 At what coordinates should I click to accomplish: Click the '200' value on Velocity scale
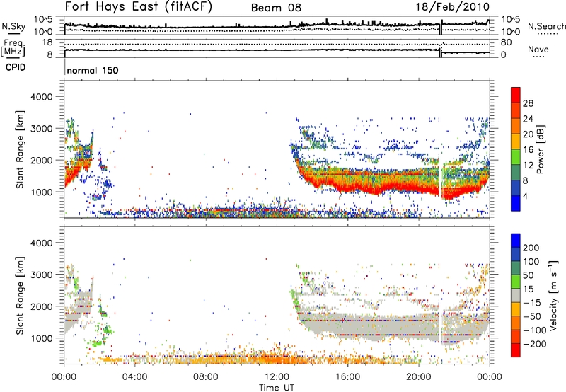531,248
